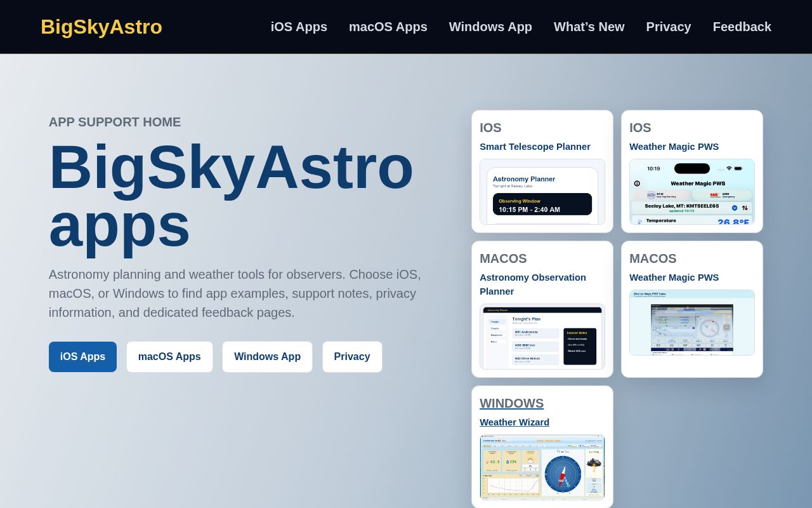This screenshot has height=508, width=812.
Task: Click the large 'BigSkyAstro apps' heading
Action: pyautogui.click(x=232, y=196)
